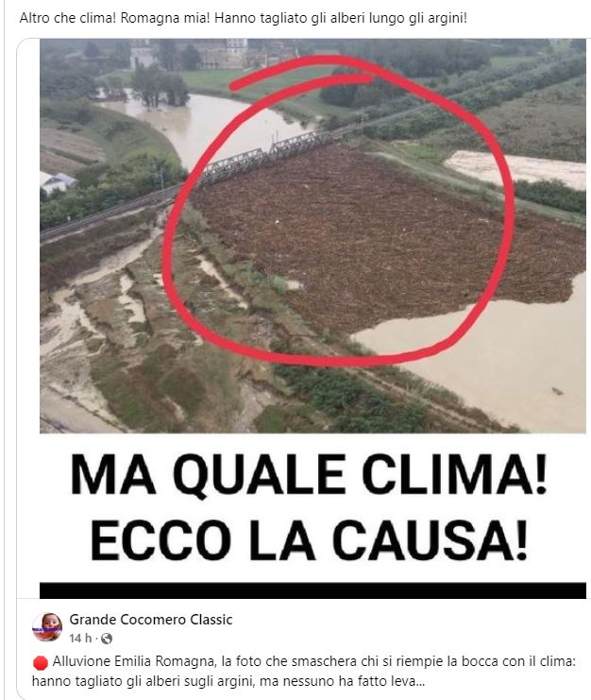Open the 14 h timestamp link

pos(80,639)
